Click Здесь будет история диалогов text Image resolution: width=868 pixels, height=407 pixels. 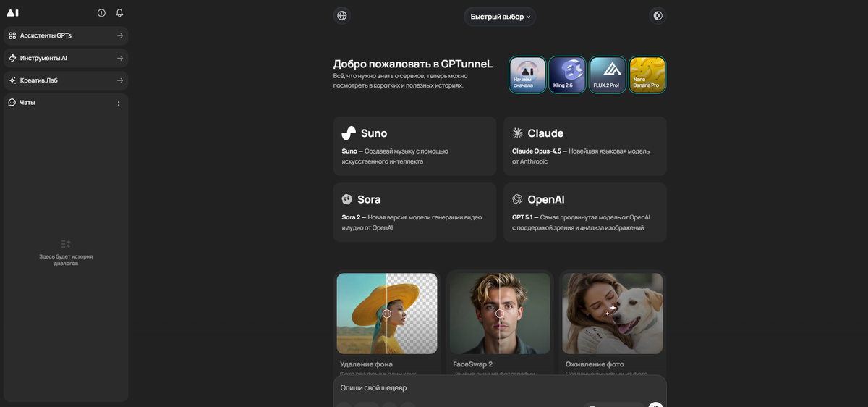(x=66, y=260)
